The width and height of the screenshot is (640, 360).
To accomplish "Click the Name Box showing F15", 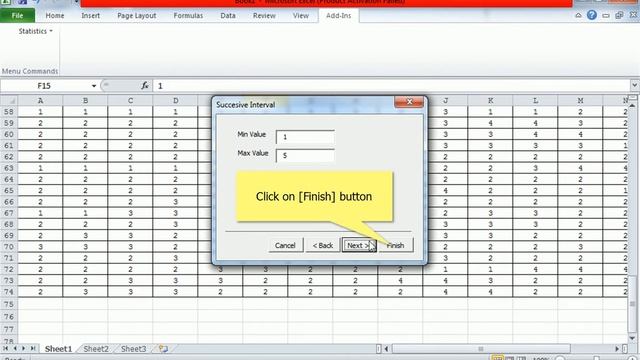I will 45,86.
